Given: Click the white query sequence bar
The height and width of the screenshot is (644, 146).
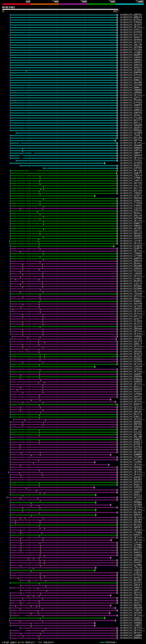Looking at the screenshot, I should (x=60, y=10).
